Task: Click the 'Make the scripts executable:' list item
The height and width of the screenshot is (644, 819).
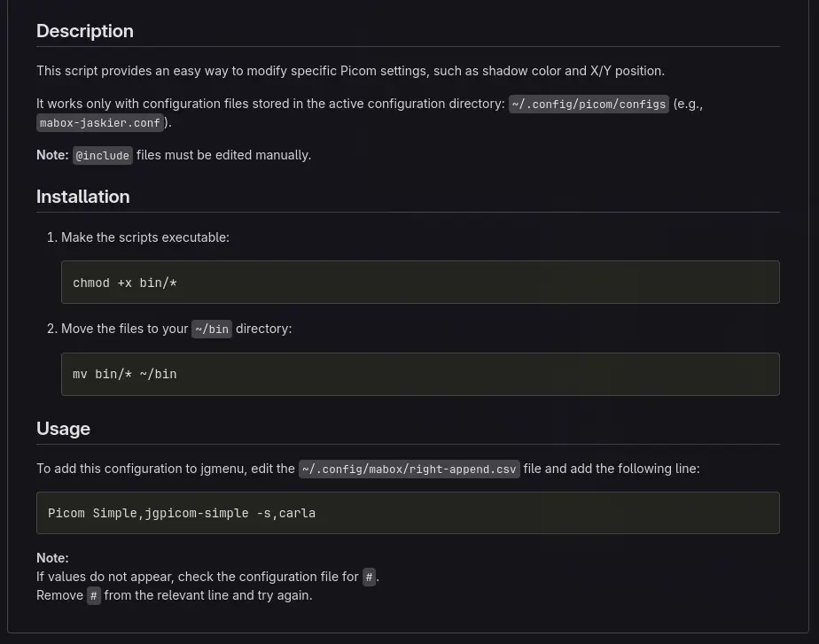Action: tap(145, 237)
